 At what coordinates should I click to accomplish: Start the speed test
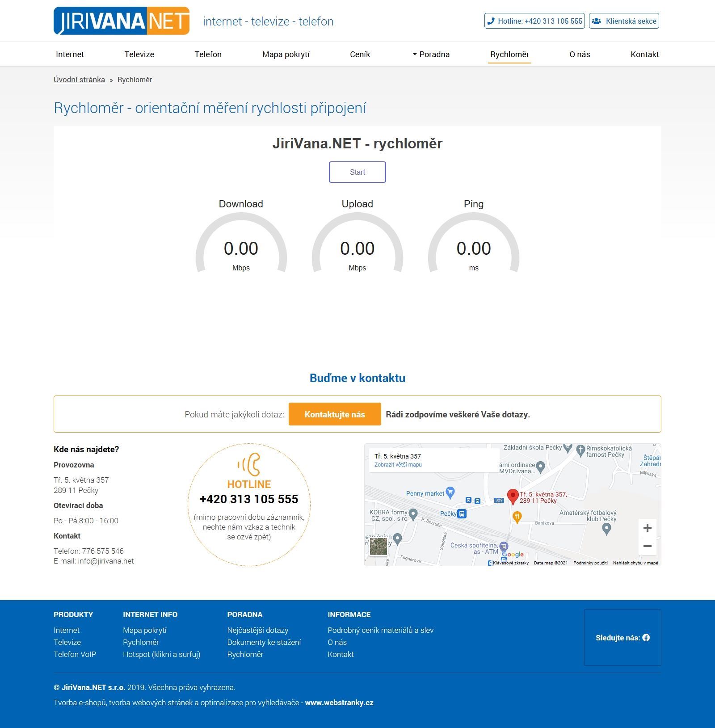point(357,172)
